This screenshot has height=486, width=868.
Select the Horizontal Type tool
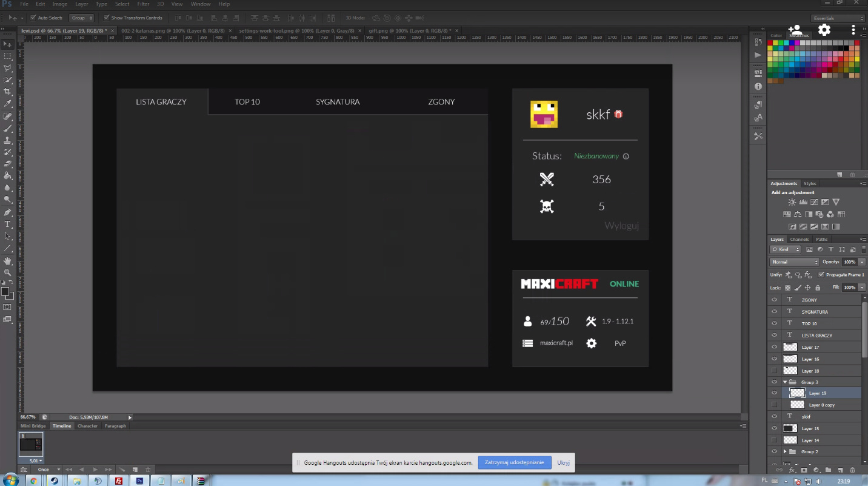pos(8,224)
